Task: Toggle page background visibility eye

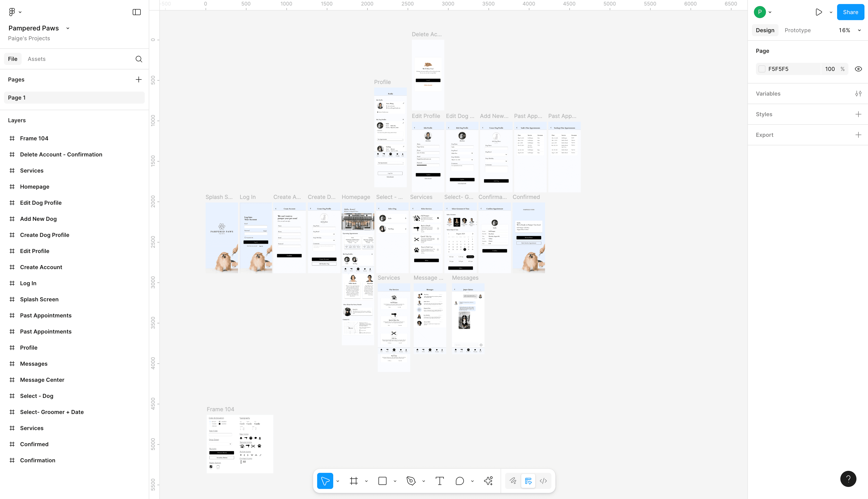Action: click(858, 69)
